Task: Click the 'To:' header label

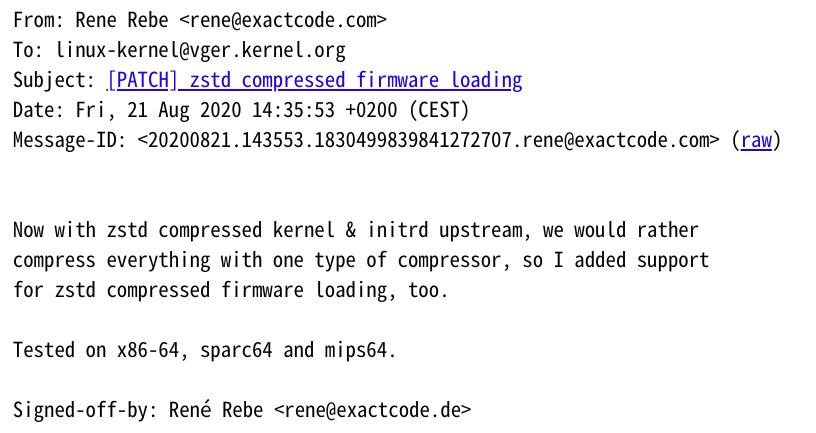Action: coord(28,50)
